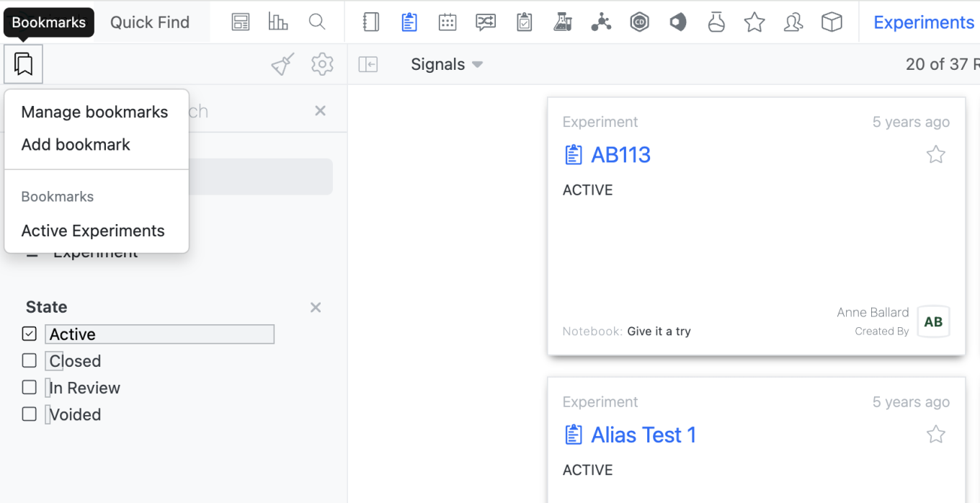Click the In Review state label
980x503 pixels.
(x=84, y=388)
